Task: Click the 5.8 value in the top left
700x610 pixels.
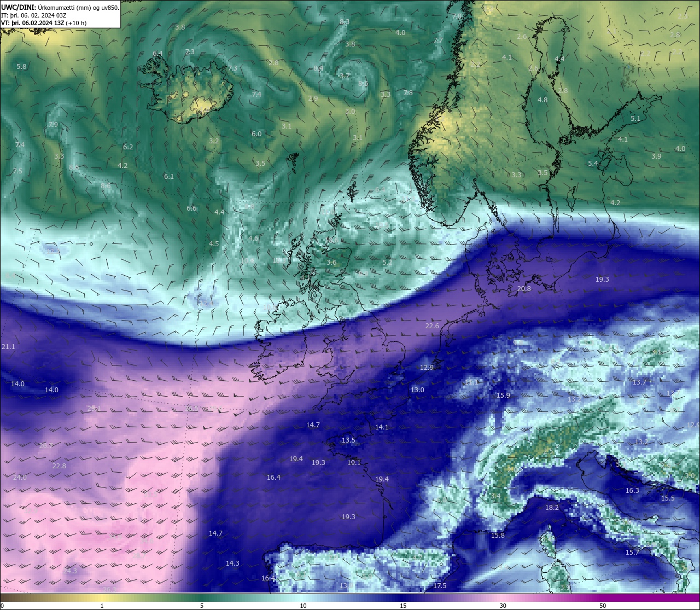Action: [21, 66]
